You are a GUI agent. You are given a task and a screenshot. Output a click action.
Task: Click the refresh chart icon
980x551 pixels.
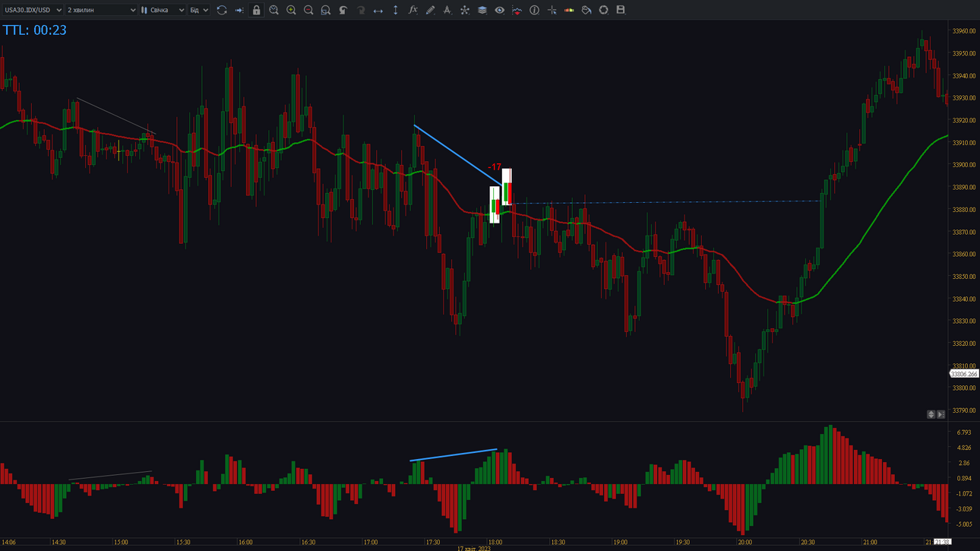click(222, 10)
